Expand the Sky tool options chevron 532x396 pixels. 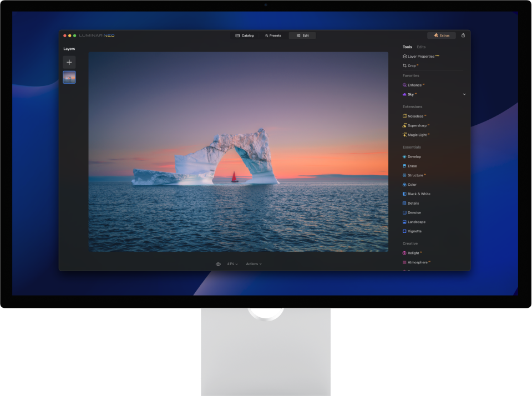[464, 94]
